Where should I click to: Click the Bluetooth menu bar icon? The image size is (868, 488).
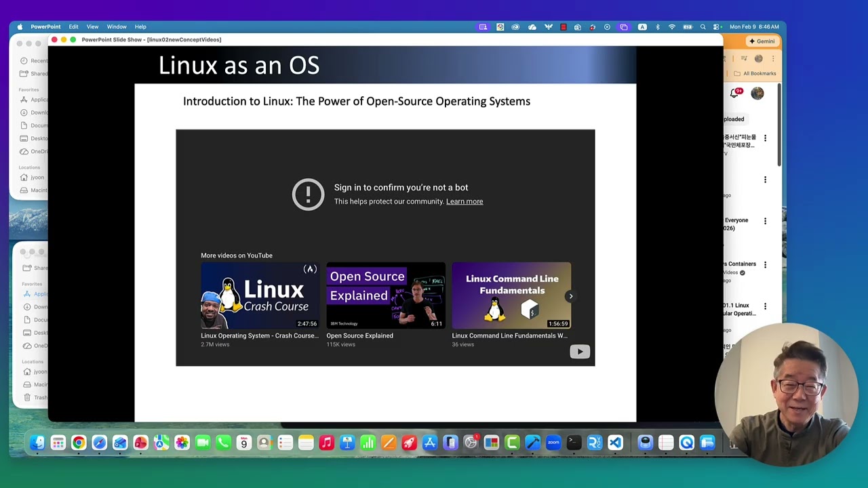point(657,27)
